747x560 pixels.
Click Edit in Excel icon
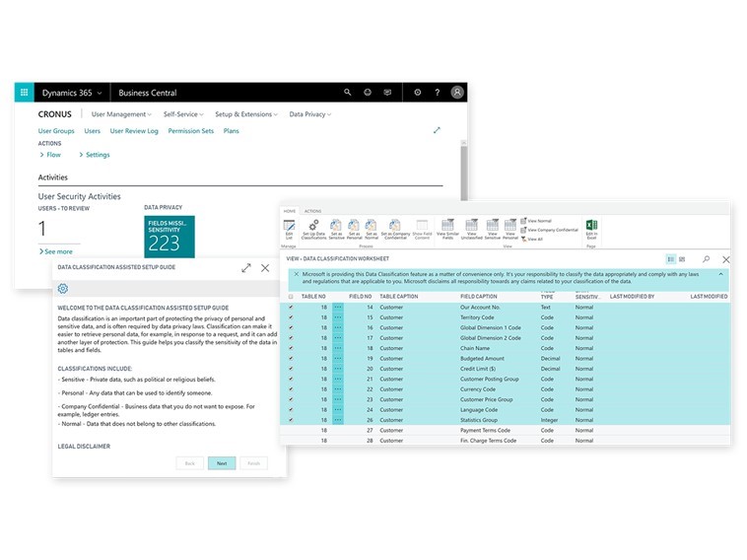pyautogui.click(x=591, y=229)
